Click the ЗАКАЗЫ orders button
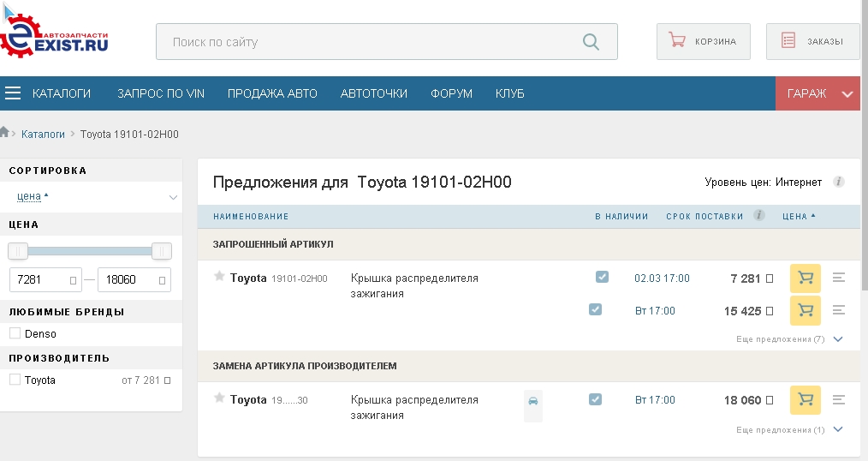 pyautogui.click(x=812, y=41)
